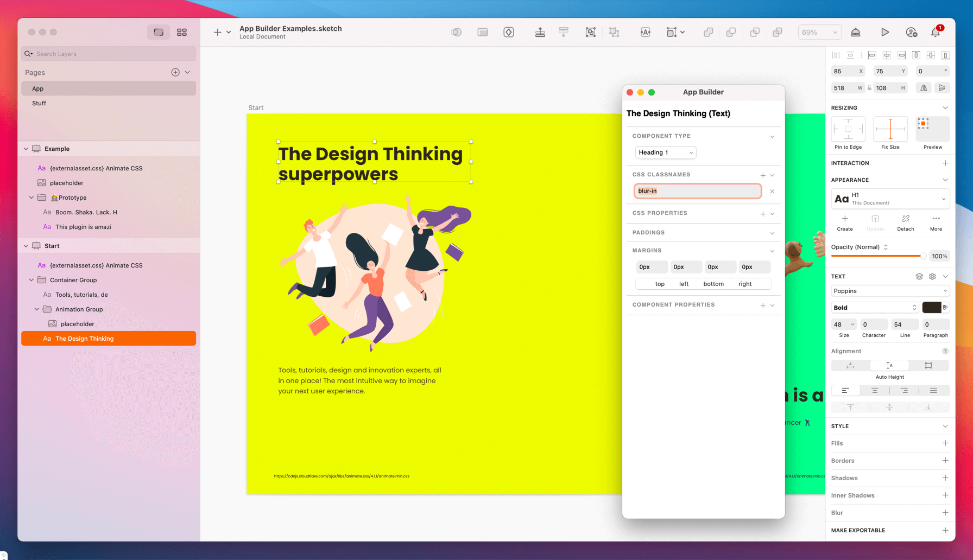Open the text color swatch
The width and height of the screenshot is (973, 560).
click(930, 307)
